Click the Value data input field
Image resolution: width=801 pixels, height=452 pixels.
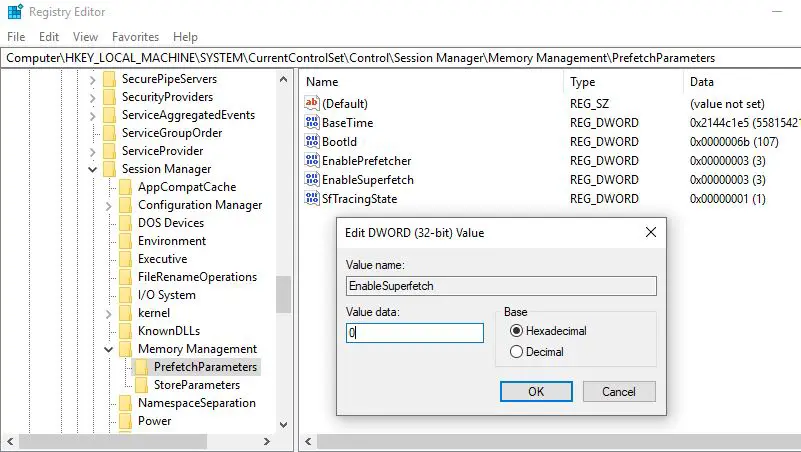point(414,332)
